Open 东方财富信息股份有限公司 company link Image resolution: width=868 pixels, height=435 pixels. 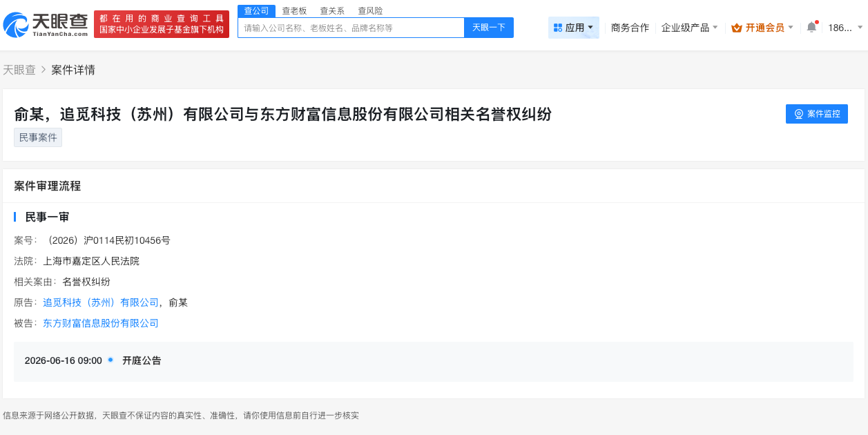[100, 322]
